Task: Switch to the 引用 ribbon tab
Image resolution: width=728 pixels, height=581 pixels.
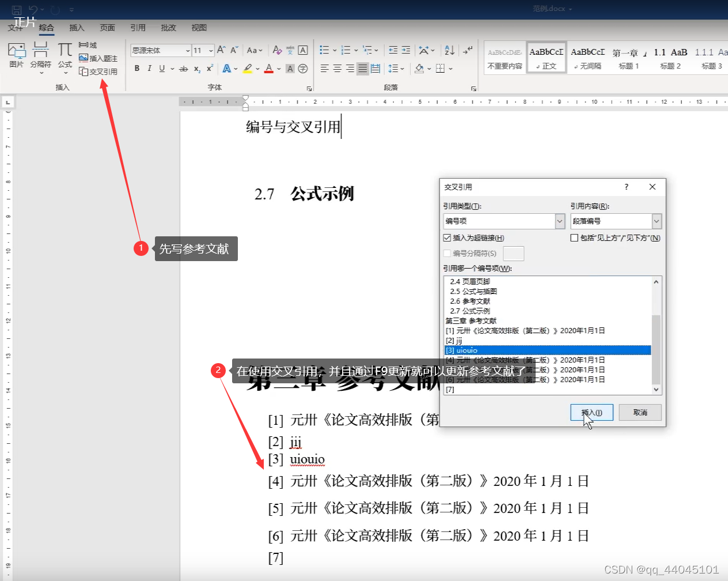Action: click(138, 28)
